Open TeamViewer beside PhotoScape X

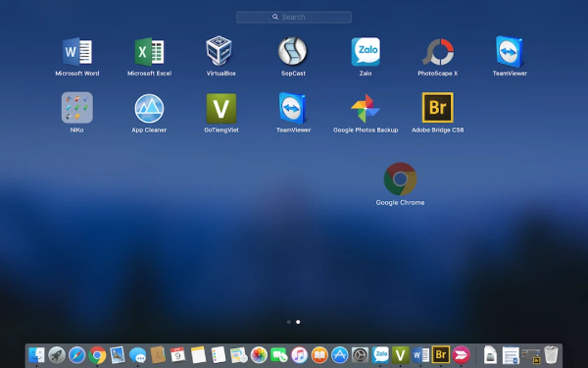pyautogui.click(x=510, y=51)
